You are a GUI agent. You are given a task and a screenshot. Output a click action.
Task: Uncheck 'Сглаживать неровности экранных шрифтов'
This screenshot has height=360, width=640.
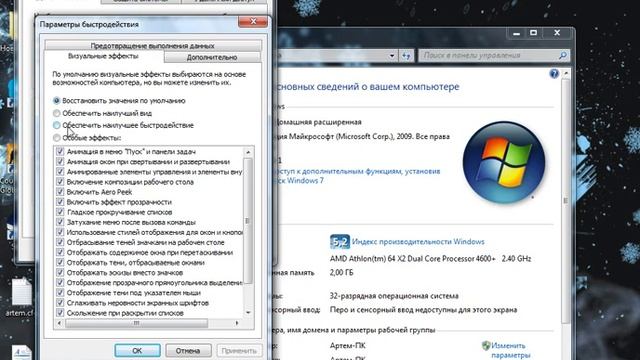pos(60,302)
